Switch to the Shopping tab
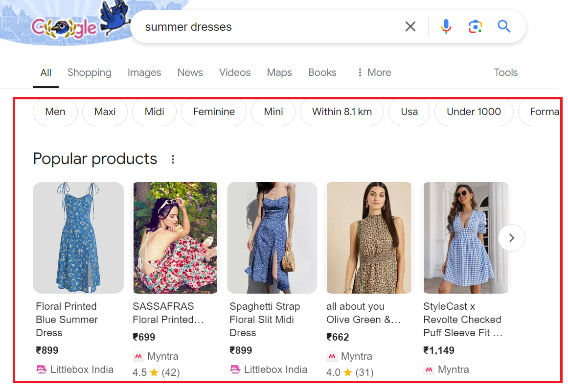The height and width of the screenshot is (392, 568). [x=89, y=72]
